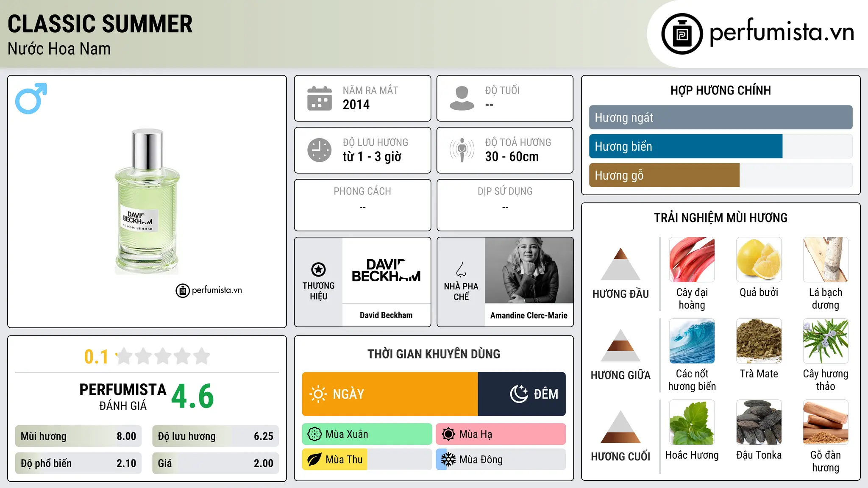868x488 pixels.
Task: Click the Hương ngát accord bar
Action: [721, 117]
